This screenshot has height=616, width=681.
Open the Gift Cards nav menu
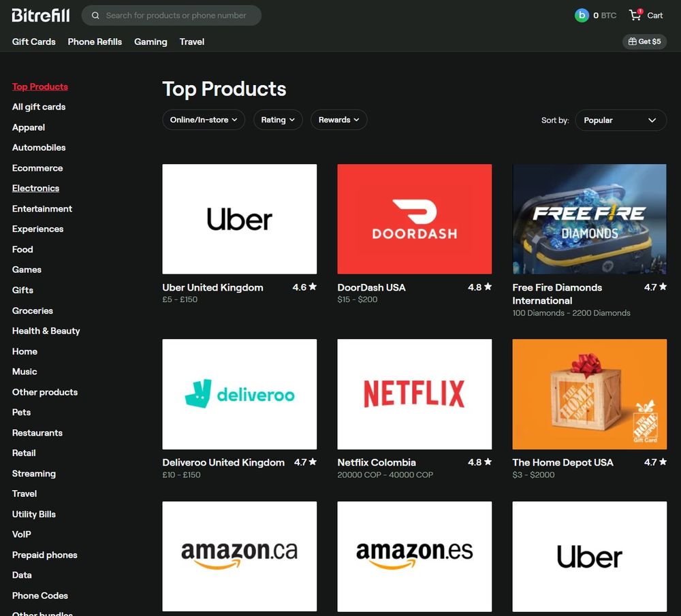point(34,42)
